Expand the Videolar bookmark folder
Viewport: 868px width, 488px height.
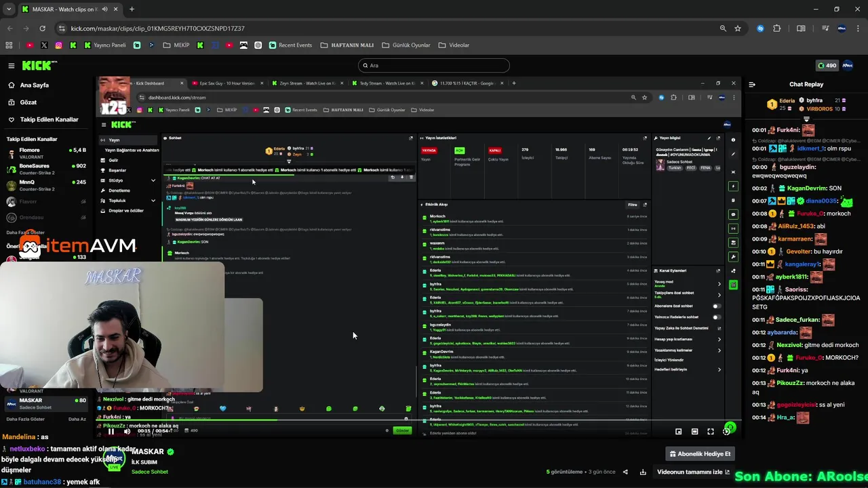[454, 45]
